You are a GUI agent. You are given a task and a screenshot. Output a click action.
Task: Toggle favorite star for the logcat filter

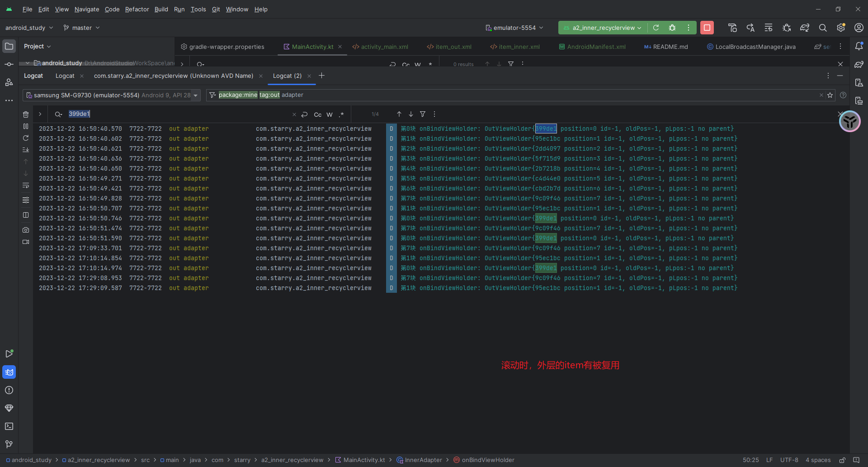tap(830, 95)
